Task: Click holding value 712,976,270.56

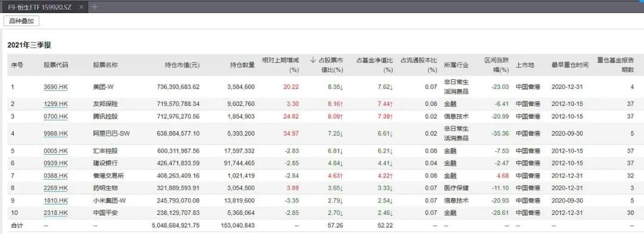Action: tap(178, 116)
